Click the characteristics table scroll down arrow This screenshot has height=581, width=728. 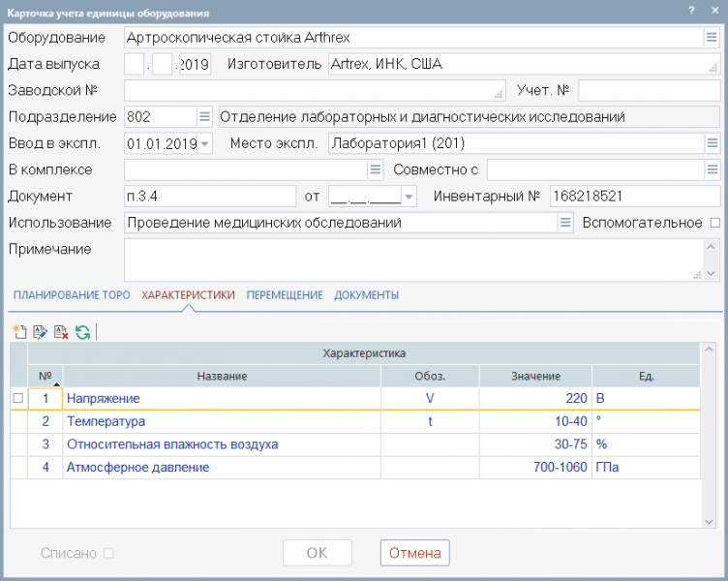pos(709,522)
